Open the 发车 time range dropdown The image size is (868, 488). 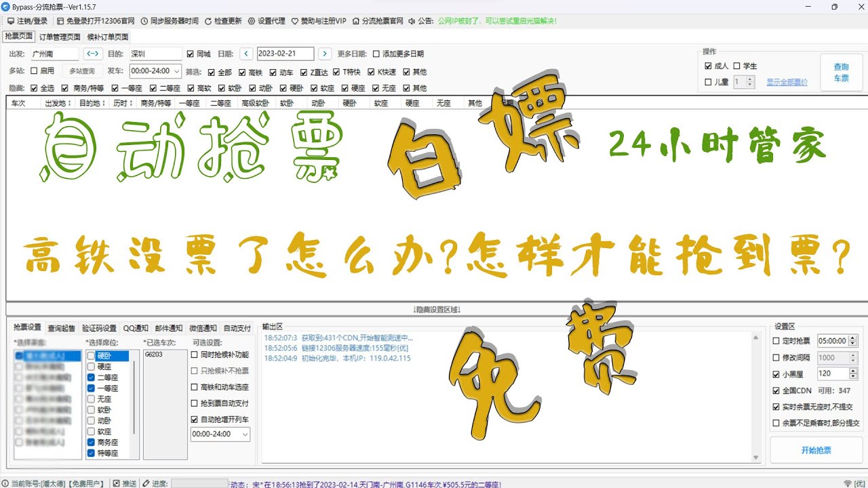coord(155,70)
